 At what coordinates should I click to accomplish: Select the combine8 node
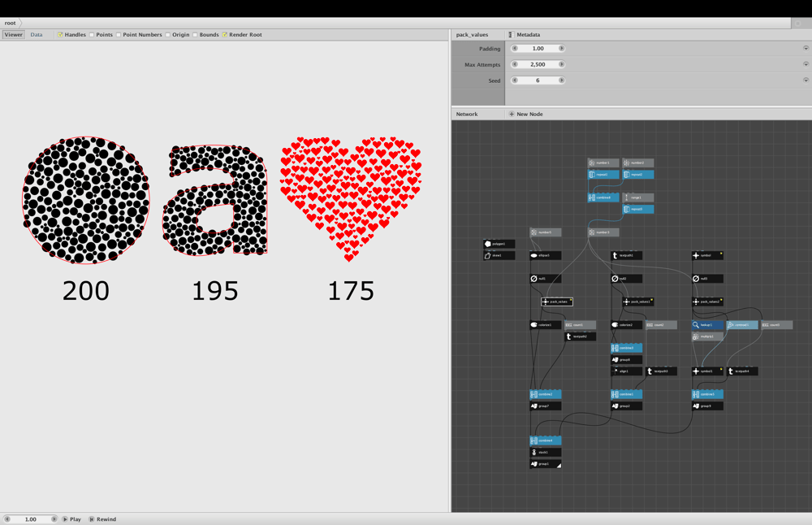pos(603,197)
